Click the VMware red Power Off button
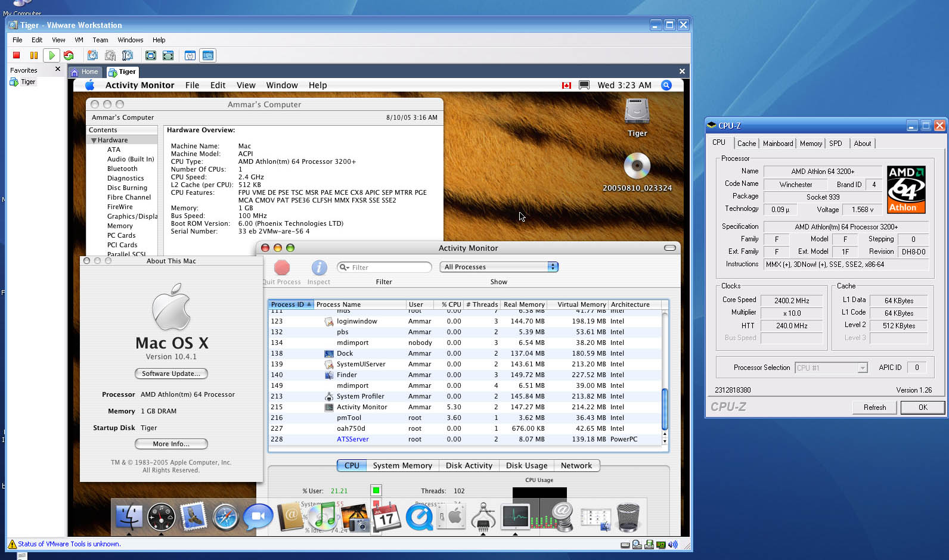Screen dimensions: 949x560 pyautogui.click(x=17, y=55)
